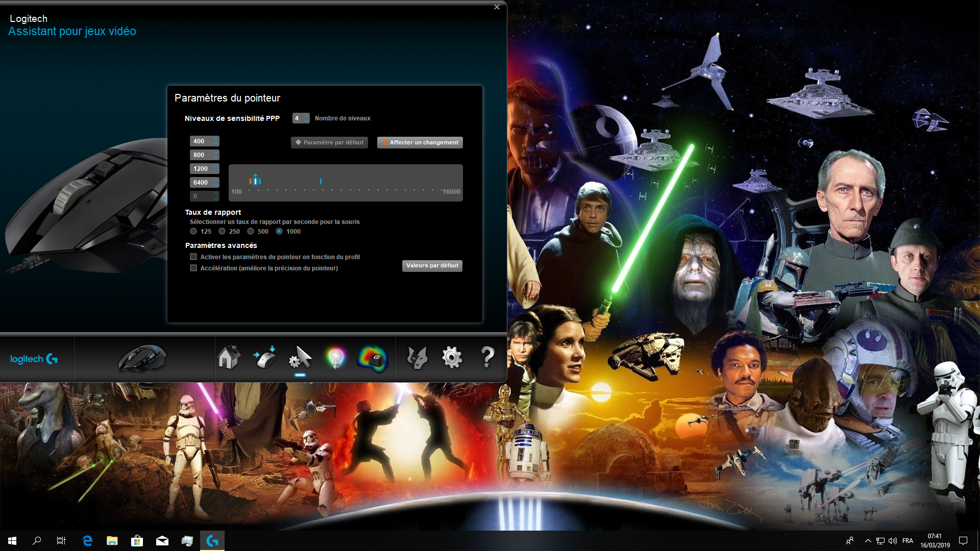Increase the Nombre de niveaux value
The width and height of the screenshot is (980, 551).
click(x=306, y=116)
